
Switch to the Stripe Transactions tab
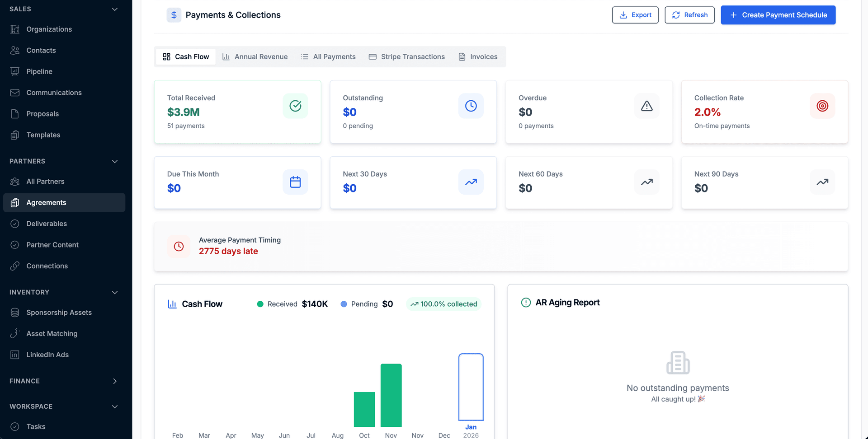(406, 56)
